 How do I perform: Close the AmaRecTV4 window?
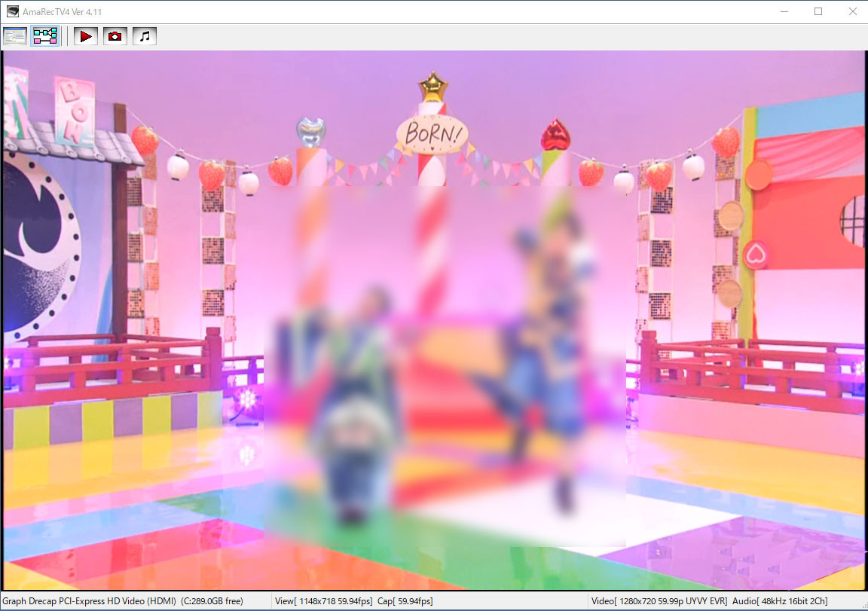pos(852,11)
